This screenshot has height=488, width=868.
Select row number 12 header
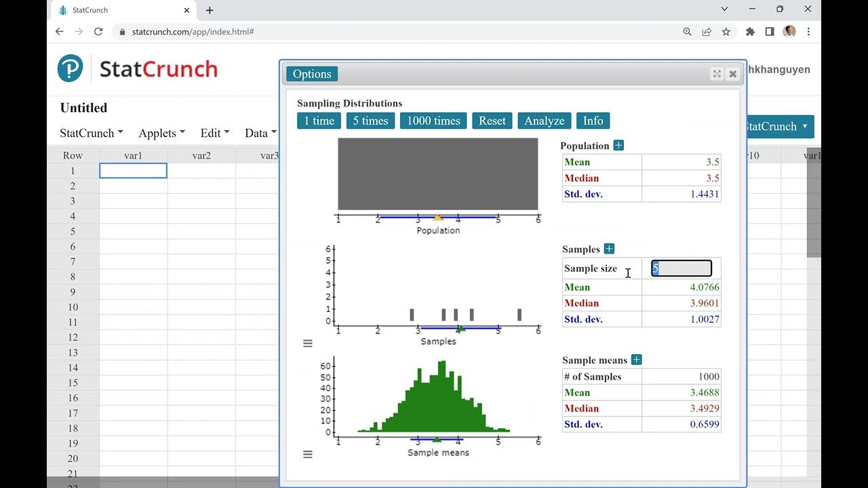click(x=73, y=337)
